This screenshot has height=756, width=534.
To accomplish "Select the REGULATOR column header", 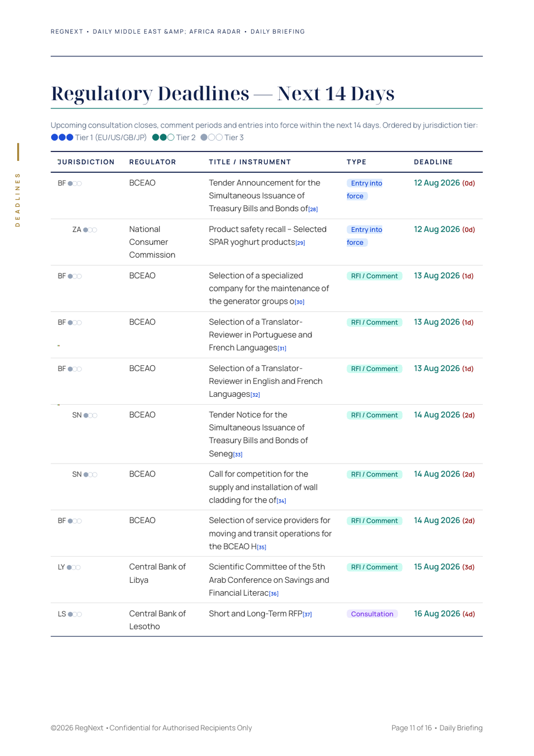I will [152, 162].
